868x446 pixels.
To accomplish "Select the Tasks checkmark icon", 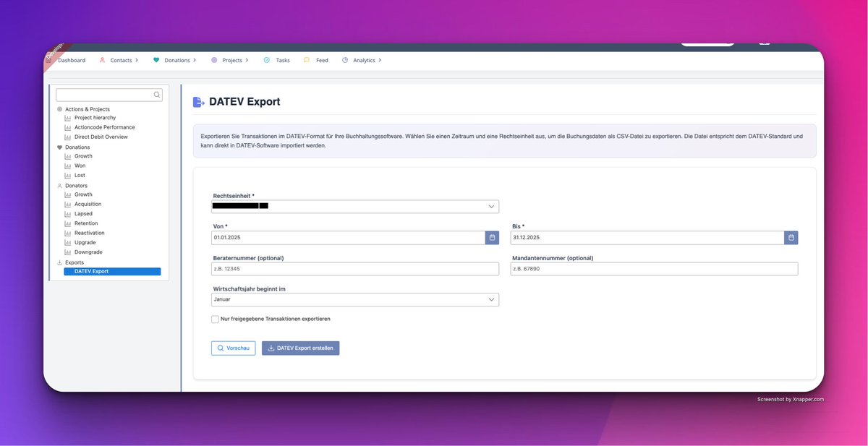I will click(x=268, y=60).
